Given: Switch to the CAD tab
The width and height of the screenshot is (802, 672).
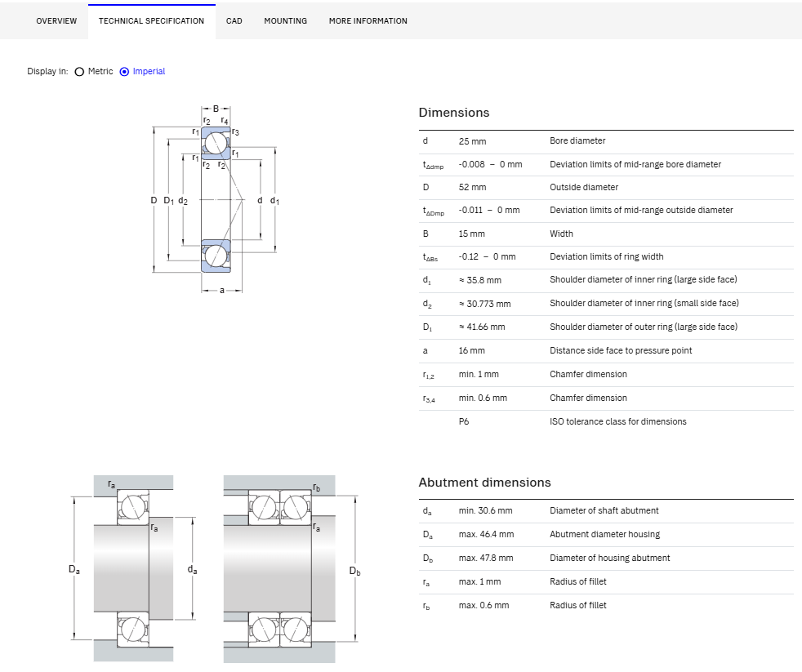Looking at the screenshot, I should 234,21.
